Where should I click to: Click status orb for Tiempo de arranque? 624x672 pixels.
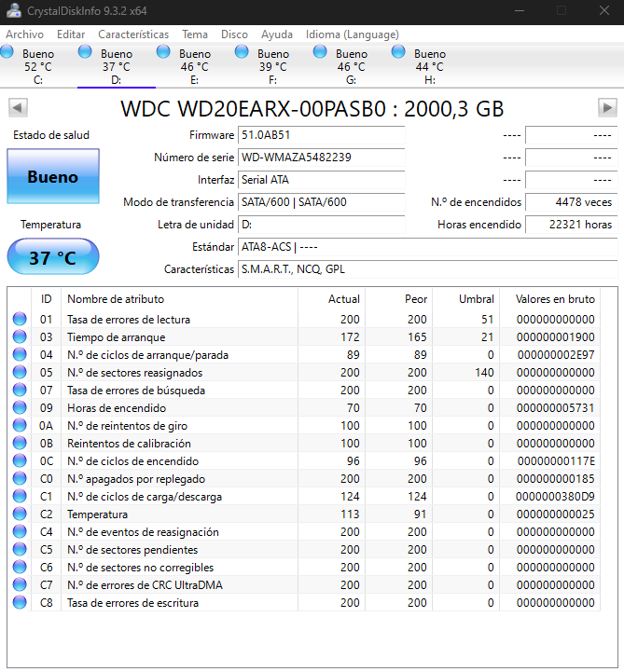point(20,336)
